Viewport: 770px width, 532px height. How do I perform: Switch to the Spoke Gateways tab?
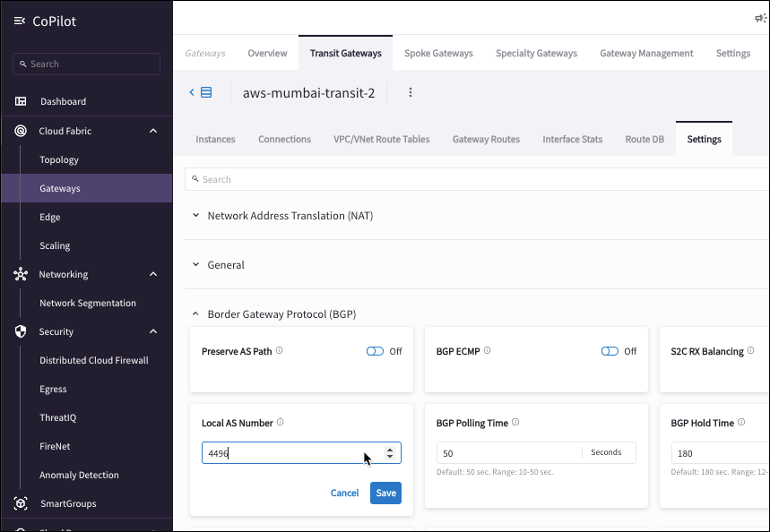[438, 53]
